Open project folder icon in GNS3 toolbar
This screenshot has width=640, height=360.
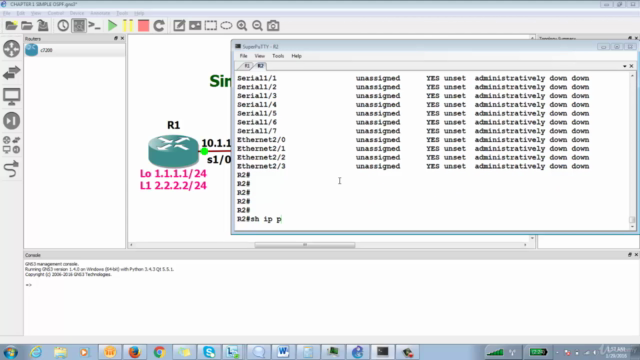(27, 26)
